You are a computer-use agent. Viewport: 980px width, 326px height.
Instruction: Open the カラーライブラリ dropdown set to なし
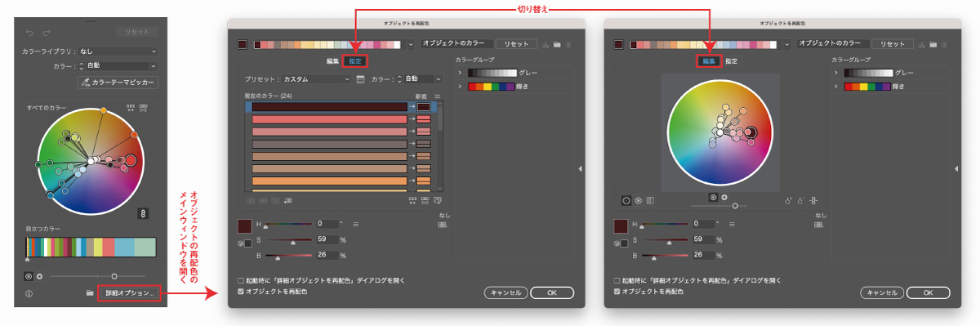pos(118,51)
